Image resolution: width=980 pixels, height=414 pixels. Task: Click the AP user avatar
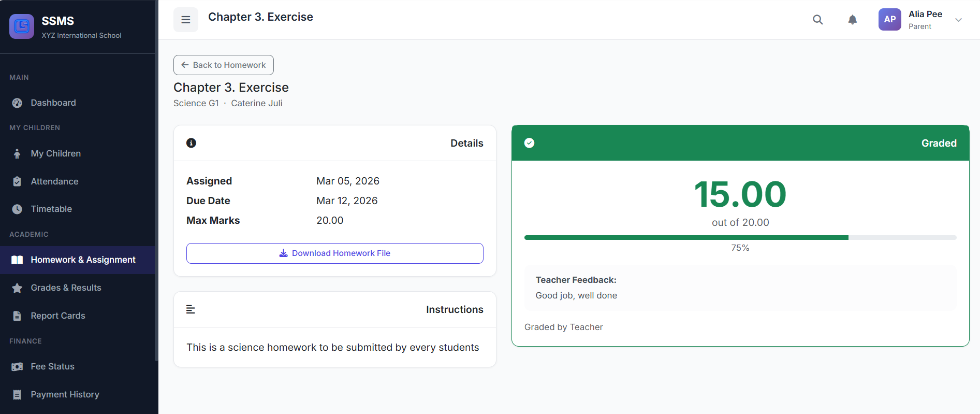click(x=889, y=20)
